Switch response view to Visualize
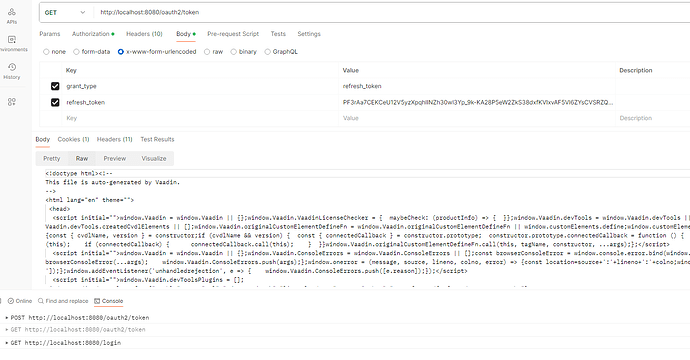 (x=154, y=158)
